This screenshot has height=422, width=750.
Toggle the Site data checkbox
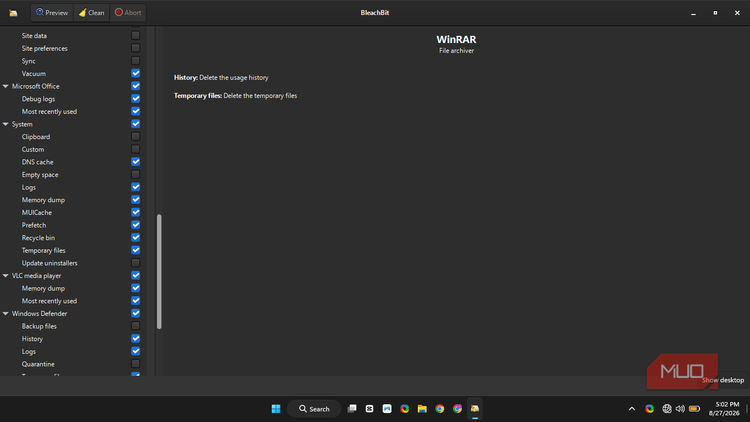[x=136, y=35]
